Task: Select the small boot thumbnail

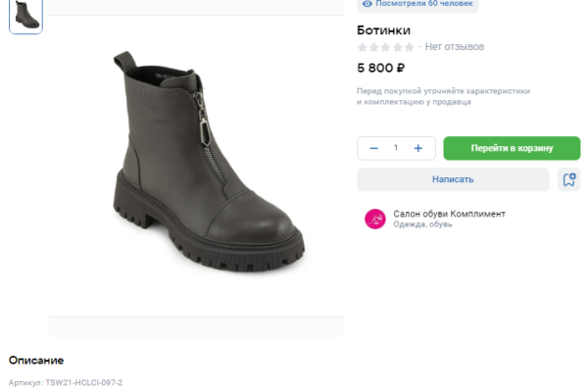Action: [x=26, y=16]
